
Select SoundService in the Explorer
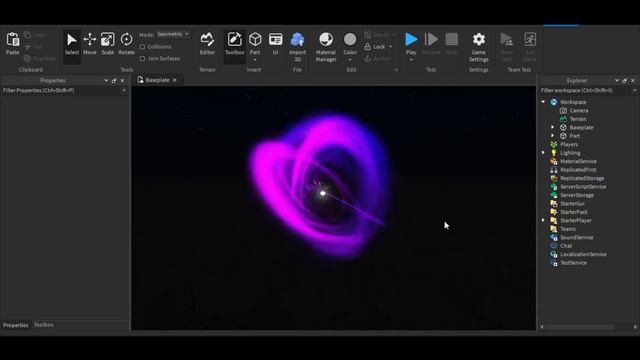[576, 238]
